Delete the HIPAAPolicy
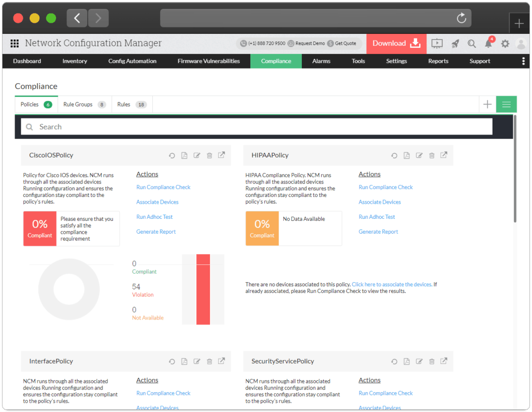The image size is (532, 412). click(x=432, y=155)
